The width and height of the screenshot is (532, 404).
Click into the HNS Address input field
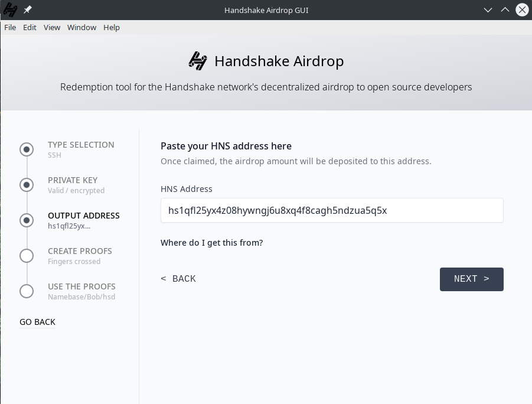pos(332,210)
